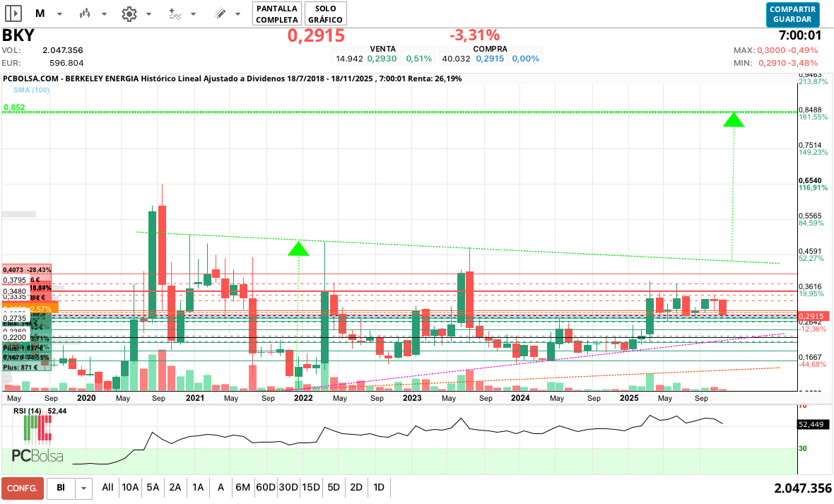Image resolution: width=834 pixels, height=504 pixels.
Task: Select the 10A time range
Action: (130, 487)
